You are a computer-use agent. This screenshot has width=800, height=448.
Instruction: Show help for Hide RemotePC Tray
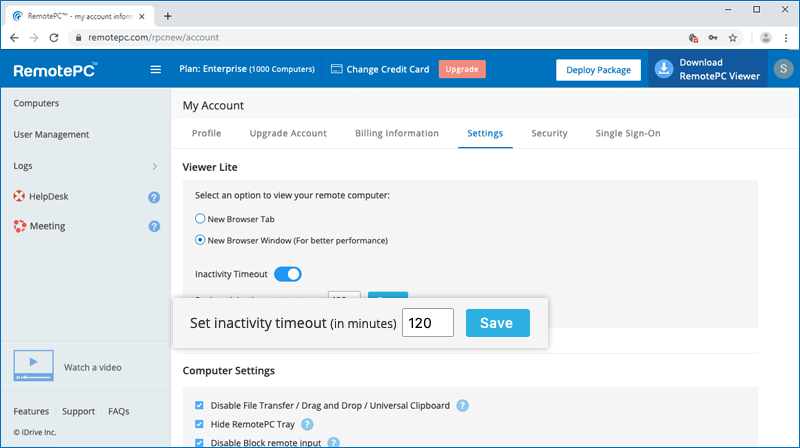[307, 424]
